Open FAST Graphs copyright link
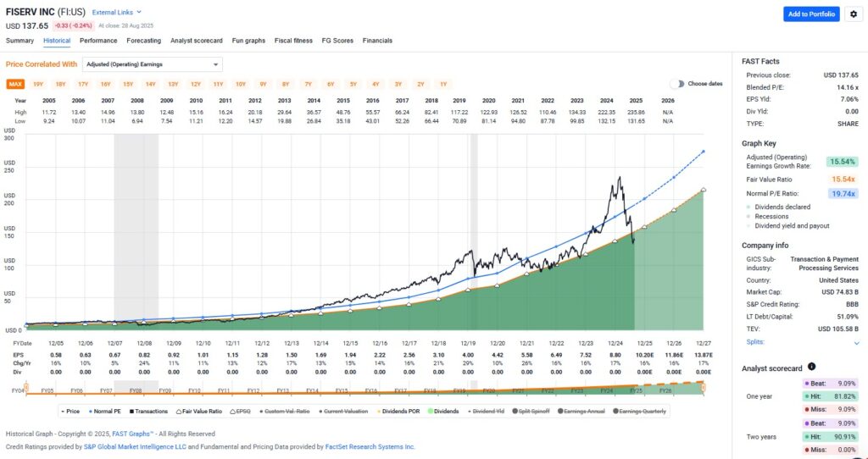 133,434
